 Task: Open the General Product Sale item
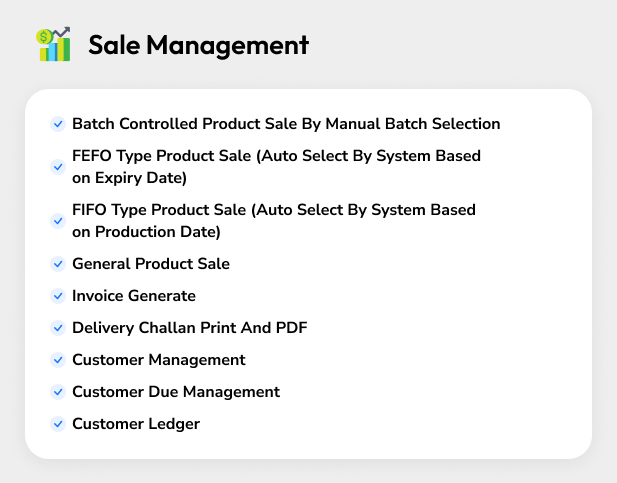[x=151, y=264]
